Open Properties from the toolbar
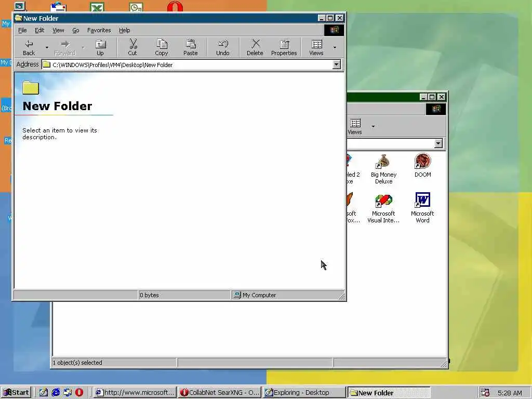 pos(284,47)
